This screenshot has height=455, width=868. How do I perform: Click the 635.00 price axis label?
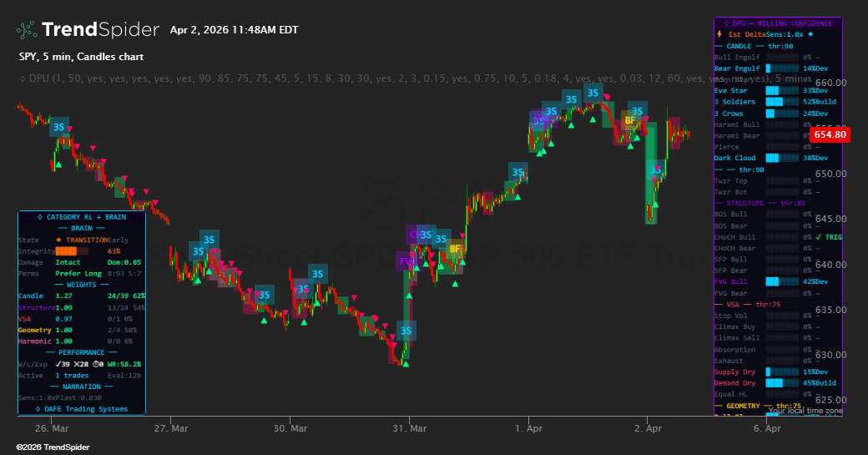(x=831, y=310)
